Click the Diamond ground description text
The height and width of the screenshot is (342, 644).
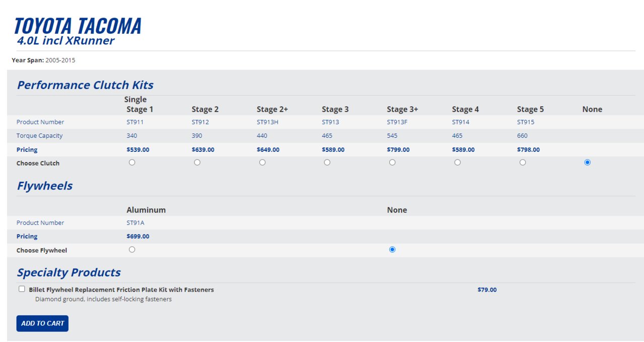click(x=103, y=299)
